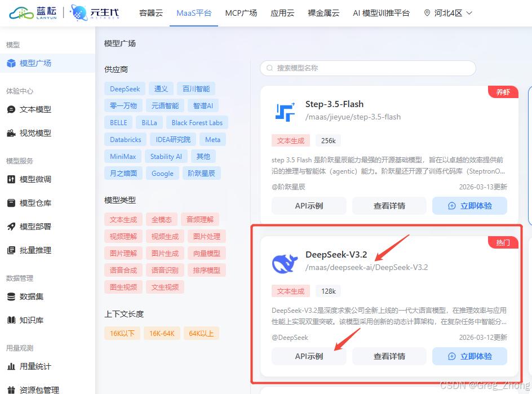
Task: Select the 语音识别 model type filter
Action: pyautogui.click(x=165, y=270)
